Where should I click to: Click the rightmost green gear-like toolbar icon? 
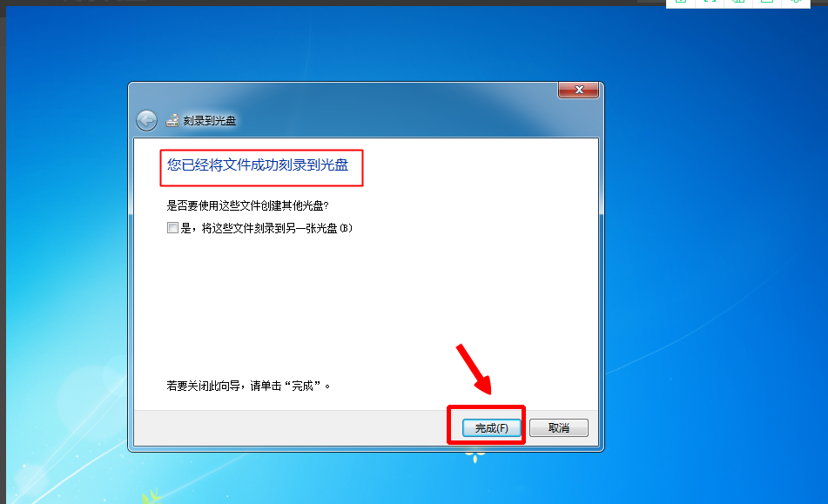click(795, 2)
